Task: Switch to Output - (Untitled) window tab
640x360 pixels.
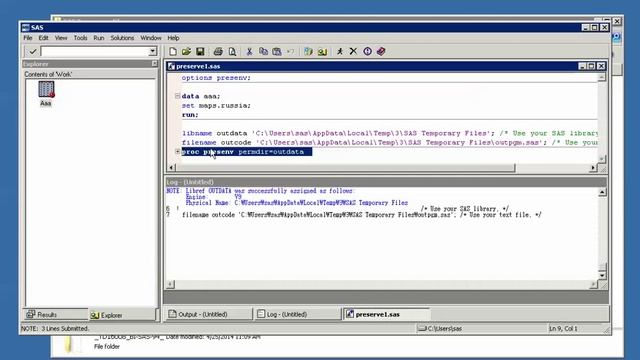Action: [x=208, y=314]
